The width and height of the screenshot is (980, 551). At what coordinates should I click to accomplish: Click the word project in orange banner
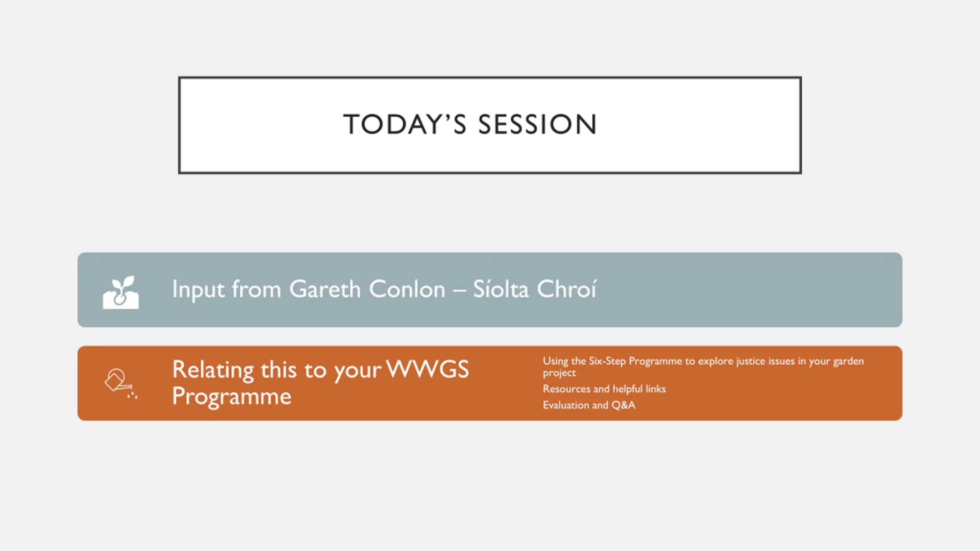[x=559, y=373]
